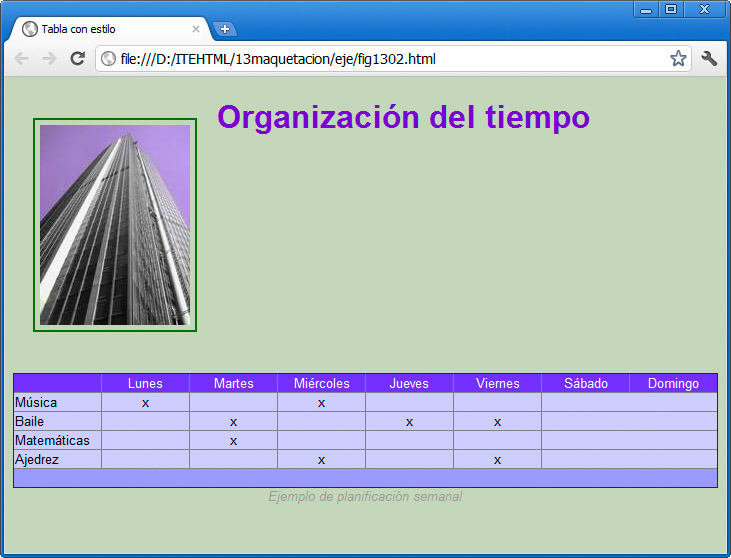Viewport: 731px width, 558px height.
Task: Click the 'Viernes' column header
Action: click(x=497, y=383)
